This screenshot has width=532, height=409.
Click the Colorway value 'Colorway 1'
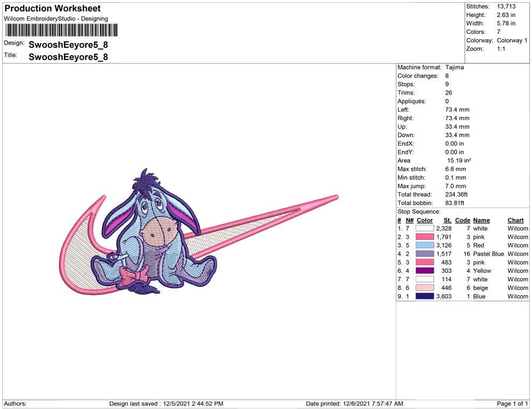[x=512, y=40]
